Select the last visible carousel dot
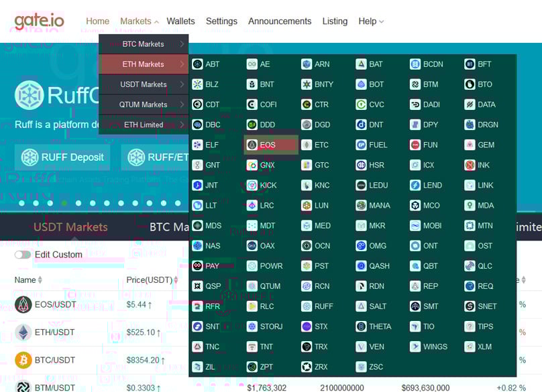Image resolution: width=542 pixels, height=392 pixels. 178,203
